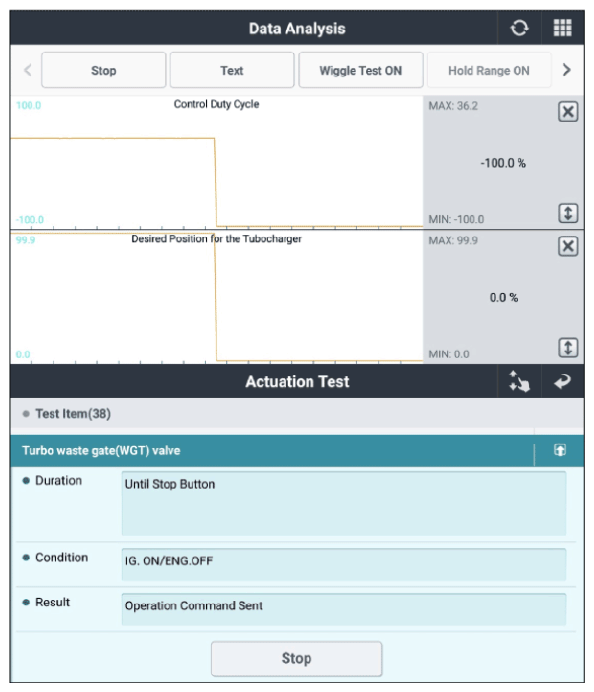Click the Control Duty Cycle graph plot area
Viewport: 594px width, 692px height.
(216, 162)
